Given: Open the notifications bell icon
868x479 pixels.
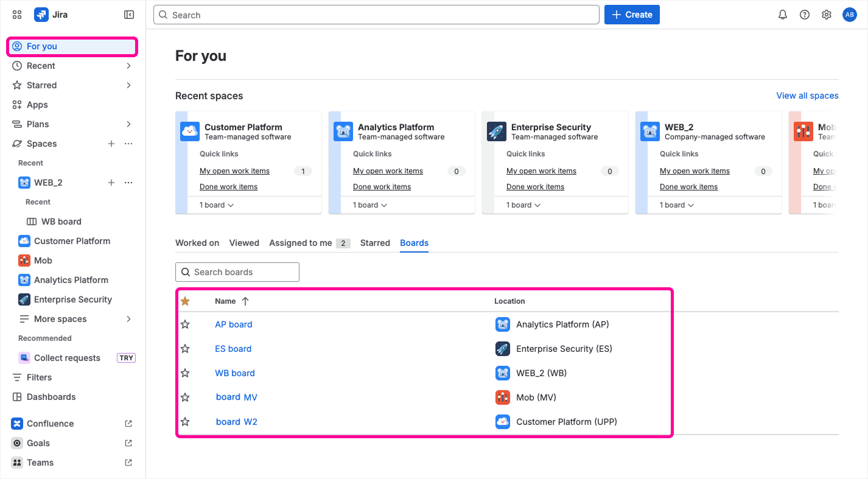Looking at the screenshot, I should point(783,15).
